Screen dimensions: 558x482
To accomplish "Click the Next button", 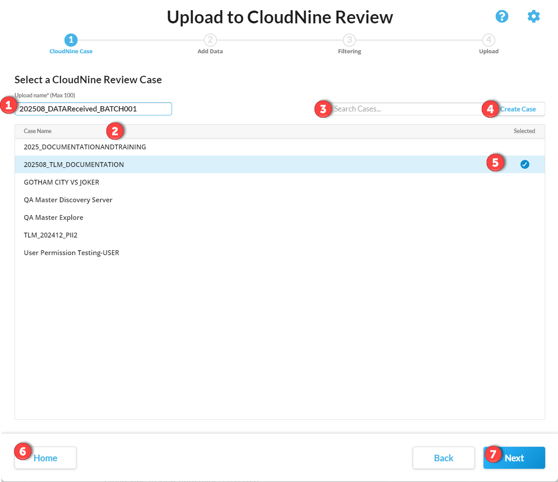I will 514,458.
